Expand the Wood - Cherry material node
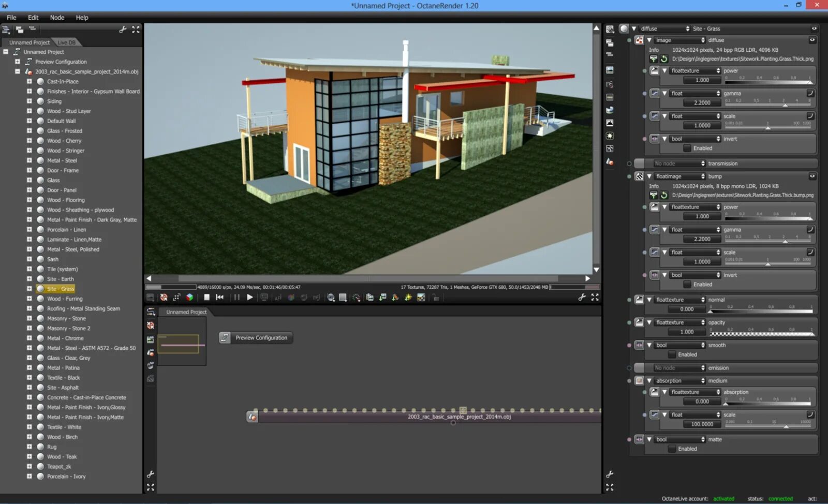Screen dimensions: 828x504 click(x=30, y=140)
